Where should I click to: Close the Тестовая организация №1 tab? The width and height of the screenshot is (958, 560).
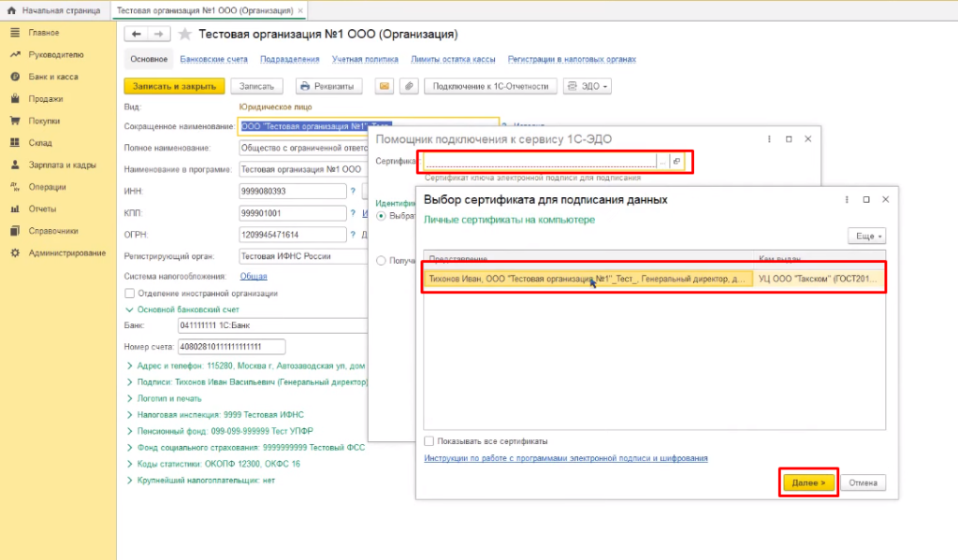click(300, 10)
